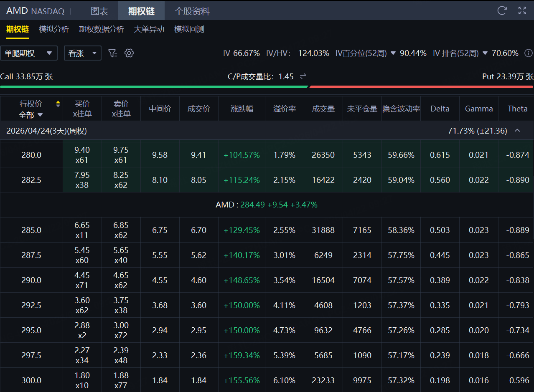
Task: Click the refresh icon at top right
Action: (502, 10)
